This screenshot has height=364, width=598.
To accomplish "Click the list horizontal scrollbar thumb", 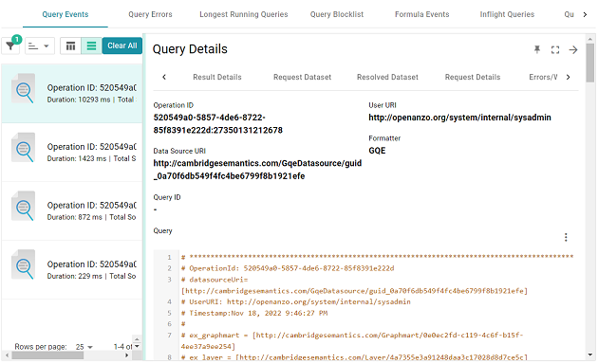I will pos(47,355).
